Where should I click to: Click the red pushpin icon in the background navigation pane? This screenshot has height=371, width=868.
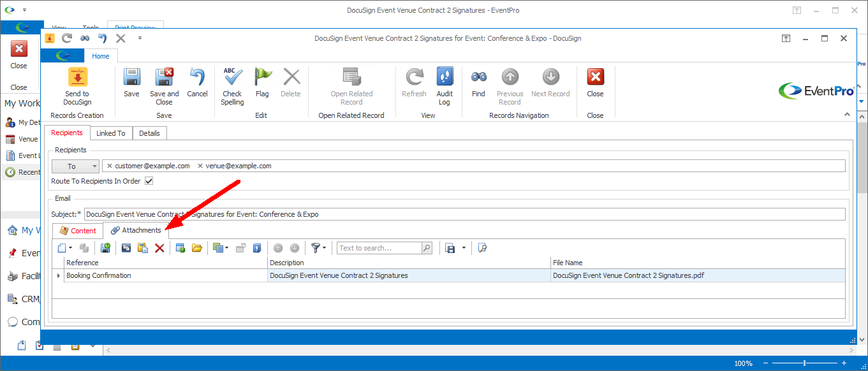click(x=12, y=253)
